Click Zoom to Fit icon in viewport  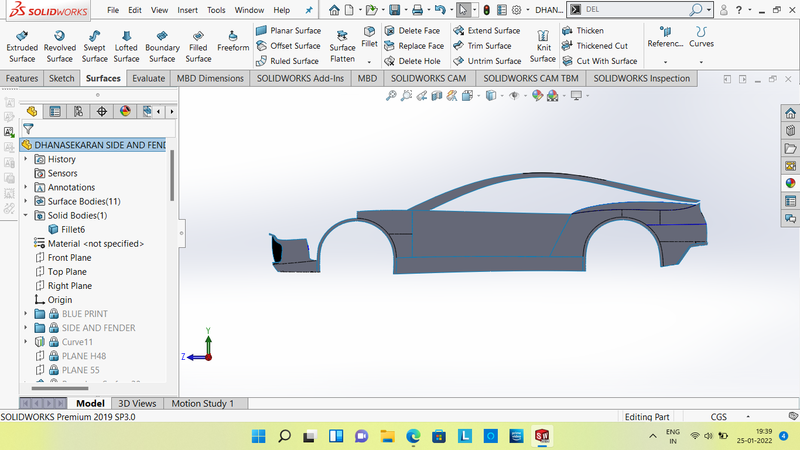(392, 96)
